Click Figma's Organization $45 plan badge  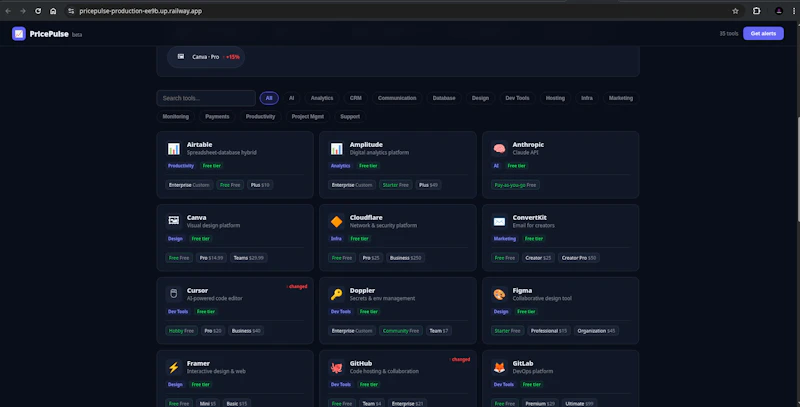coord(596,331)
